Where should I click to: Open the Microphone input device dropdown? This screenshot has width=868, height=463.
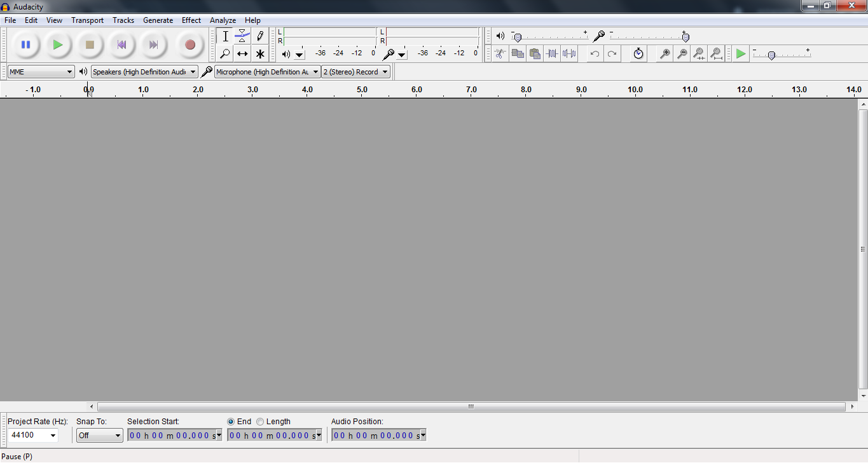267,72
